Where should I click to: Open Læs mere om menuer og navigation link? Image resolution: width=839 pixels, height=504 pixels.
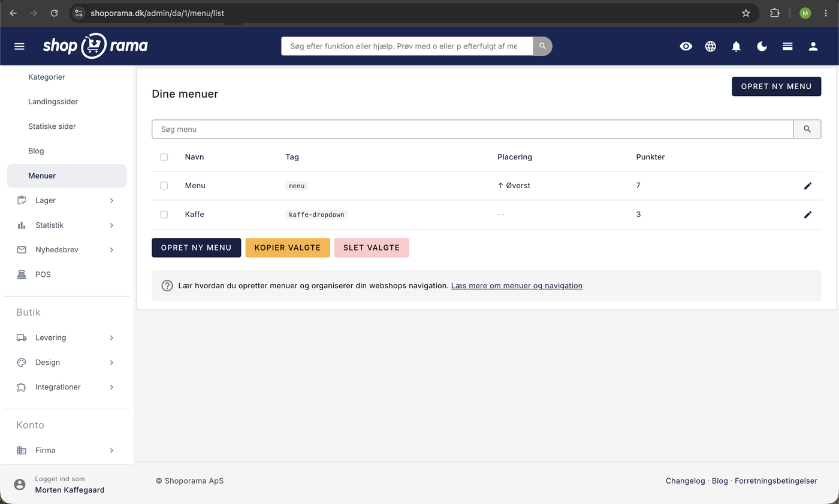pos(517,286)
